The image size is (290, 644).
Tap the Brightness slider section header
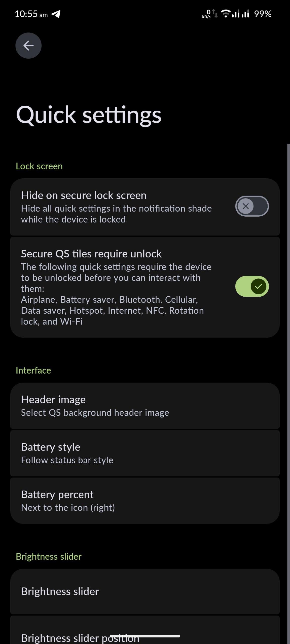click(49, 556)
